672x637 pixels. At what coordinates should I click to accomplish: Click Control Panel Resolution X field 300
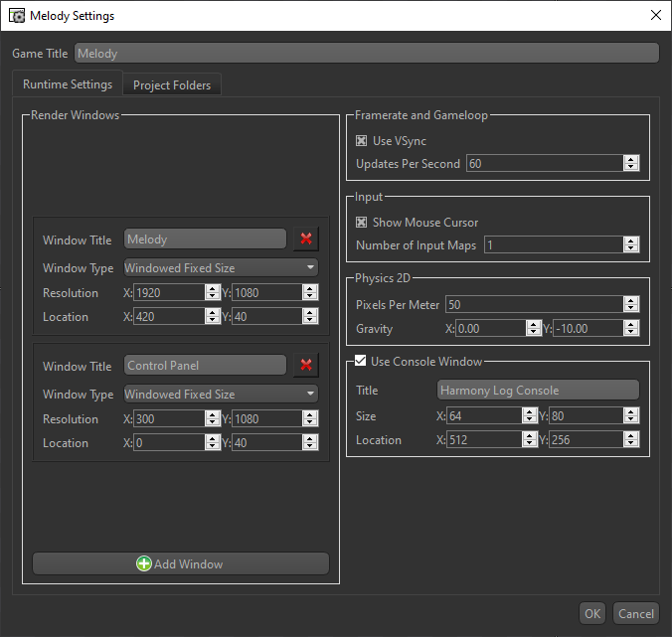(x=169, y=418)
